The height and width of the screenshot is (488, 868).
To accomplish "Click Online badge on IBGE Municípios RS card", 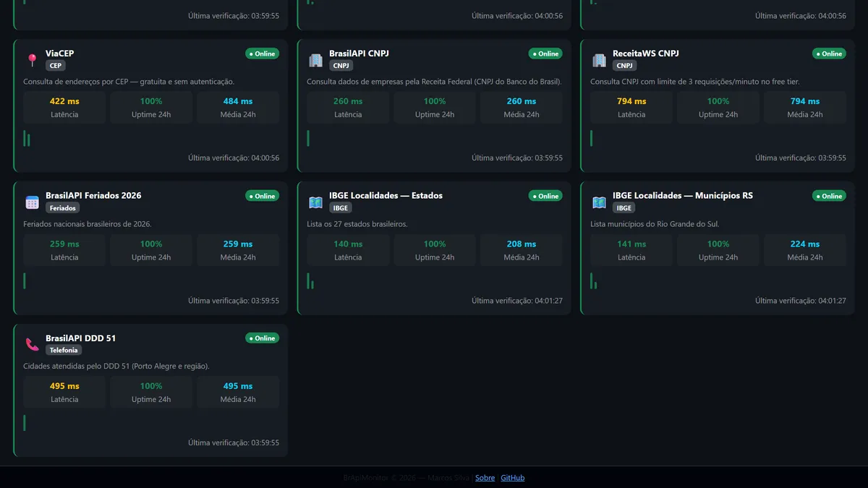I will tap(829, 196).
